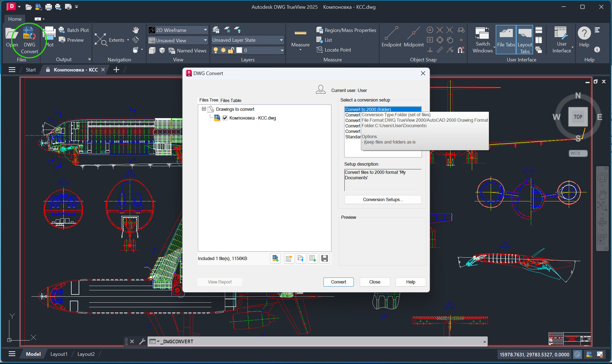Image resolution: width=612 pixels, height=364 pixels.
Task: Open the Home ribbon tab
Action: (15, 19)
